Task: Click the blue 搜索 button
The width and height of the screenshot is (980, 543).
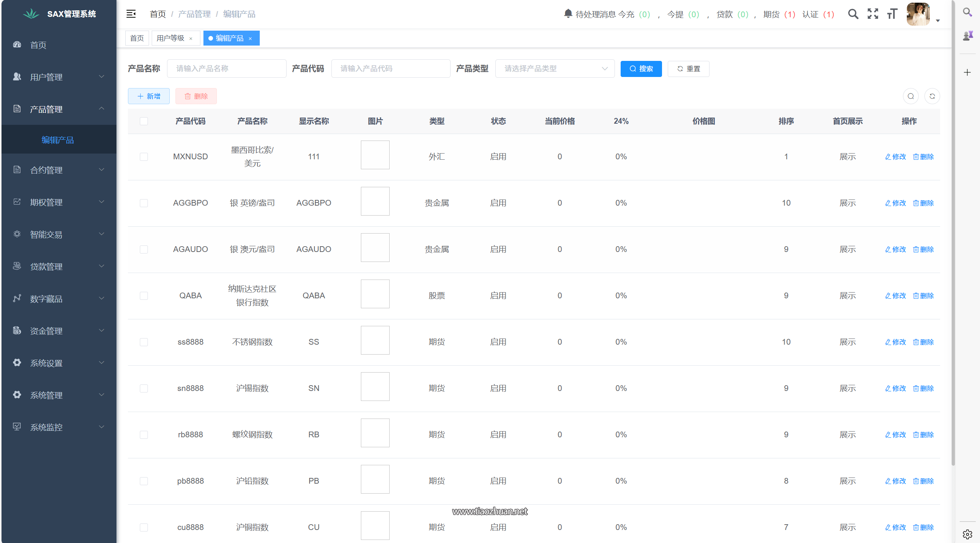Action: point(641,69)
